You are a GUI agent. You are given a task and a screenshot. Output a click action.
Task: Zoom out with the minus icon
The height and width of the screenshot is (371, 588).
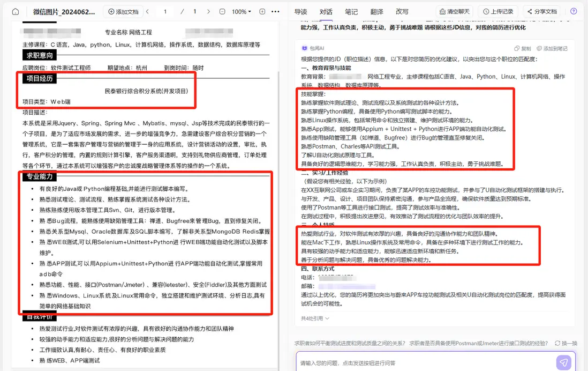click(222, 12)
